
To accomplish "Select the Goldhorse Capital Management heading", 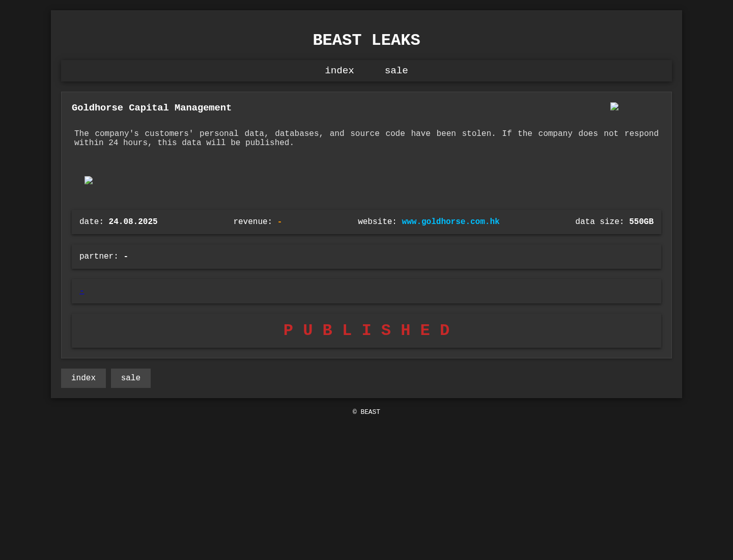I will coord(152,108).
